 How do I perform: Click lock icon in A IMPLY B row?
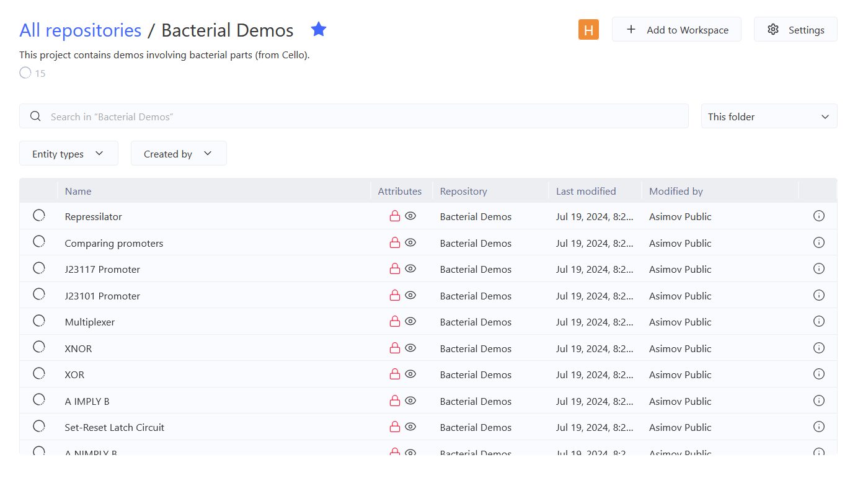394,401
